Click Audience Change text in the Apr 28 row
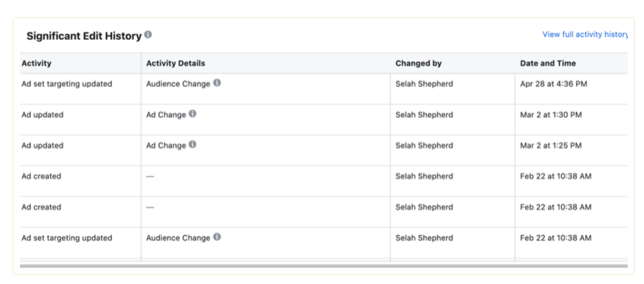Viewport: 644px width, 284px height. point(178,84)
